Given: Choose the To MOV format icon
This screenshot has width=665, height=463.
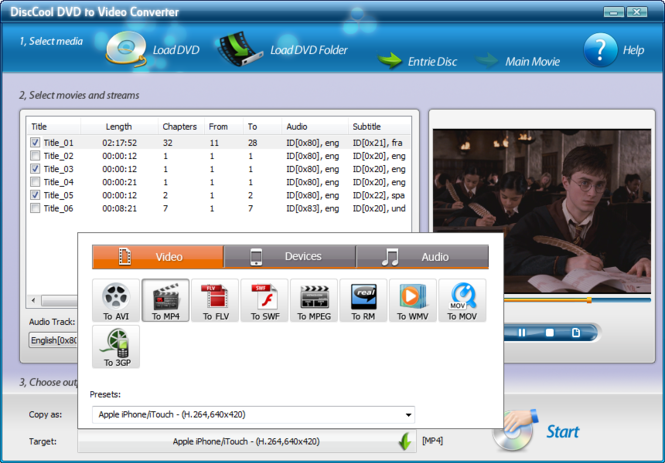Looking at the screenshot, I should 462,301.
